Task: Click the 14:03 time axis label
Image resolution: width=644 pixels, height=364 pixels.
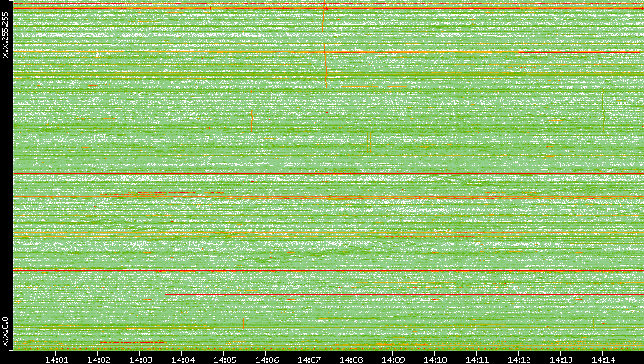Action: 140,360
